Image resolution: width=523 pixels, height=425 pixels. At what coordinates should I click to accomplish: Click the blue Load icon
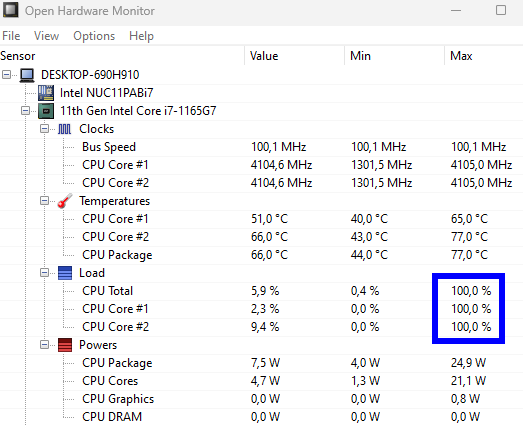(65, 273)
